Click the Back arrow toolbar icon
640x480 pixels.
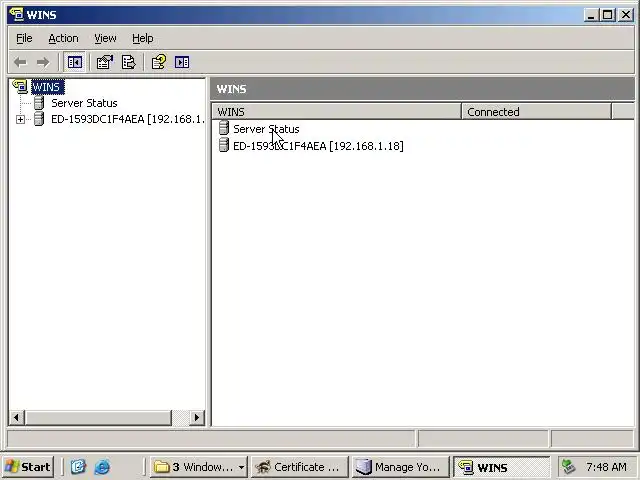[20, 62]
